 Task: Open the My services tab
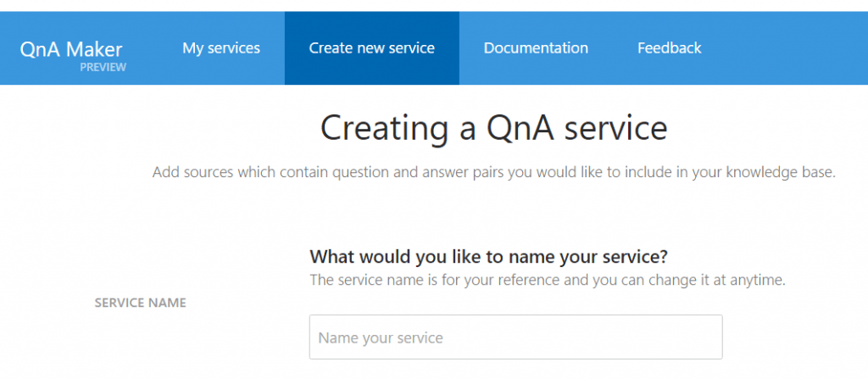pos(221,48)
